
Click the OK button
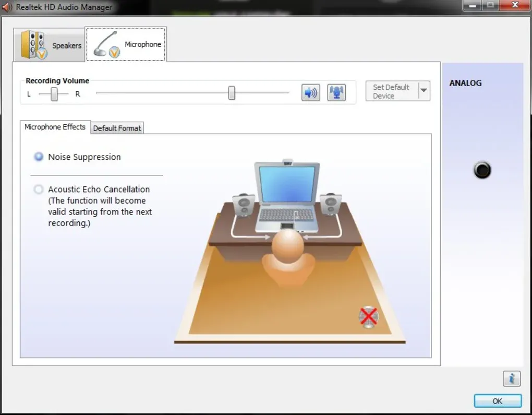coord(497,400)
